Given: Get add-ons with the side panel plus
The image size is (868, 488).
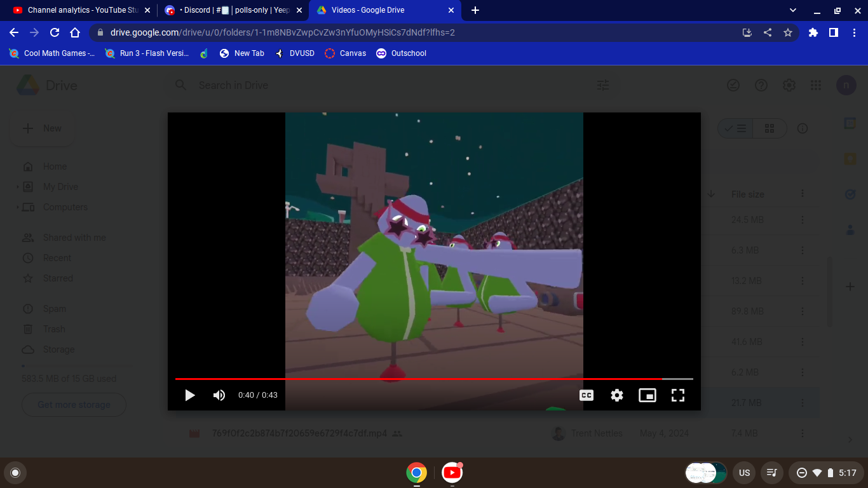Looking at the screenshot, I should click(850, 287).
